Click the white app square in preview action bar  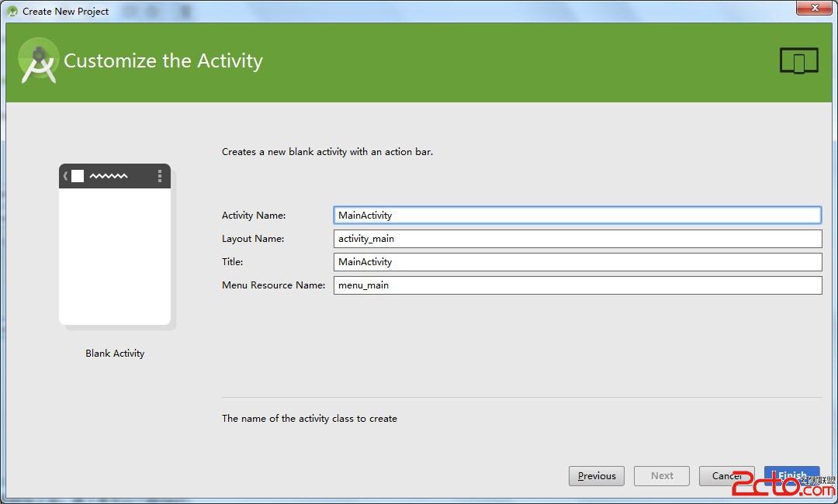pos(78,176)
